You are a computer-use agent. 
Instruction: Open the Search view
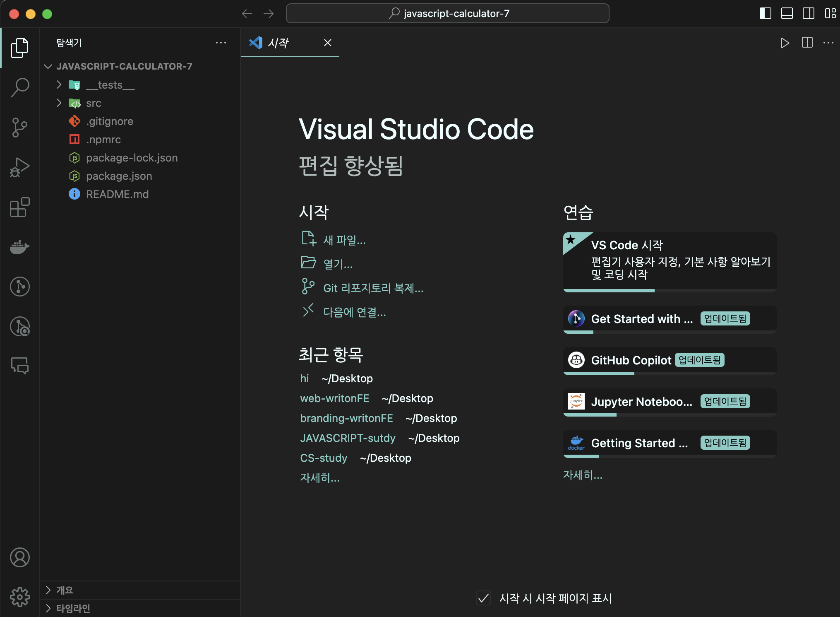(x=19, y=87)
